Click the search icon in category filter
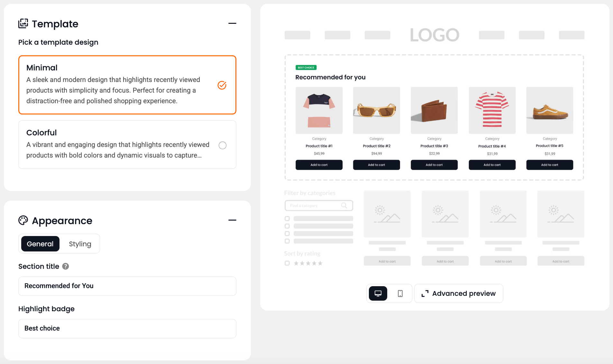Viewport: 613px width, 364px height. (x=344, y=205)
